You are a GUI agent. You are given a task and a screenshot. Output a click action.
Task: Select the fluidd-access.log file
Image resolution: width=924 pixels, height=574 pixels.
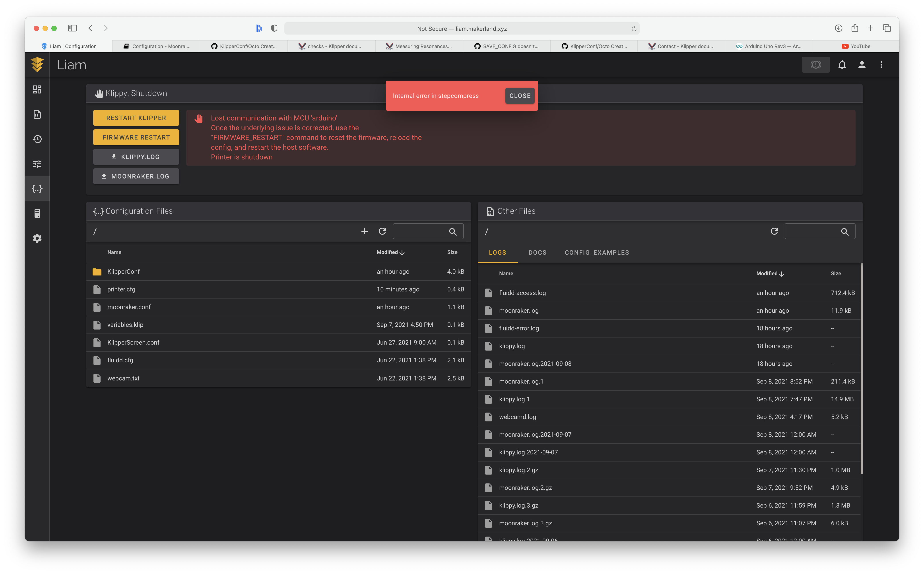point(669,293)
